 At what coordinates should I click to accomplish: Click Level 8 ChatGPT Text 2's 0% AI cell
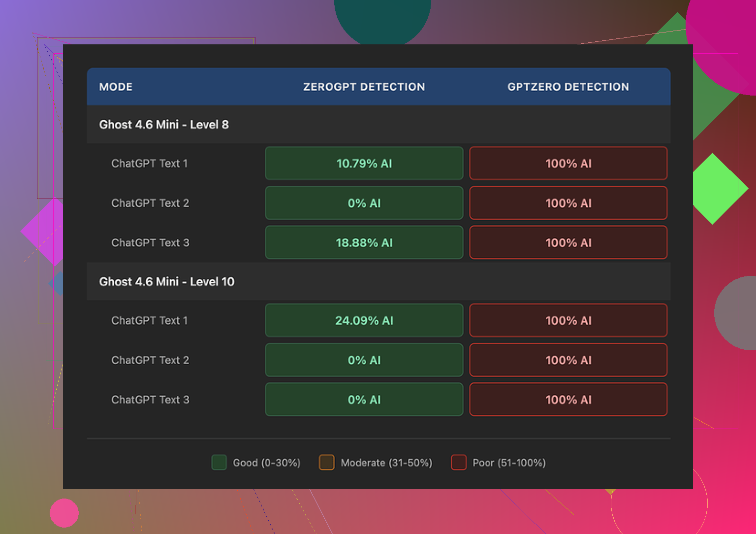pos(364,203)
